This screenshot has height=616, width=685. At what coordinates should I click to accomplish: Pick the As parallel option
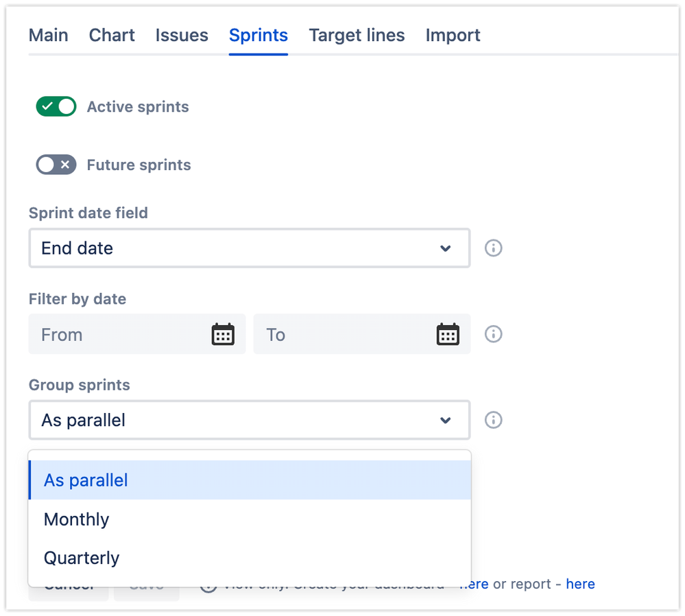(86, 480)
